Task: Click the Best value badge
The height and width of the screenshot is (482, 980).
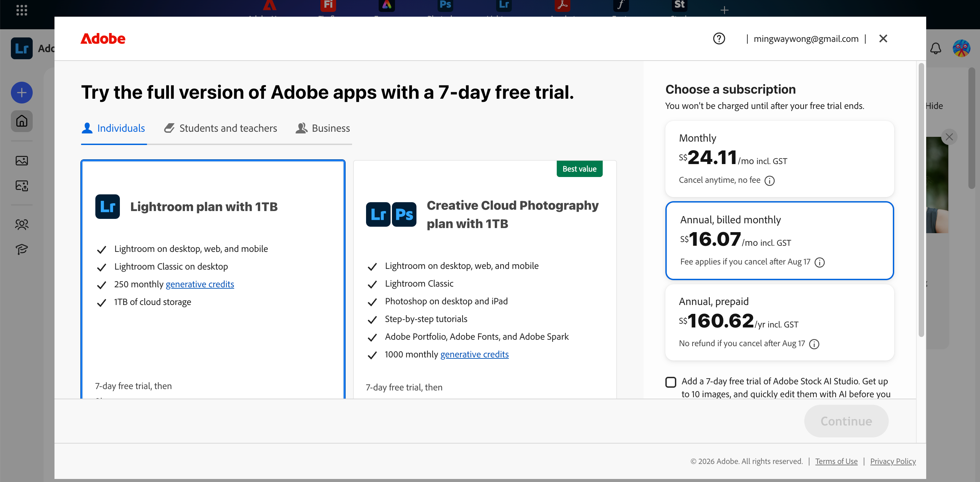Action: pyautogui.click(x=579, y=169)
